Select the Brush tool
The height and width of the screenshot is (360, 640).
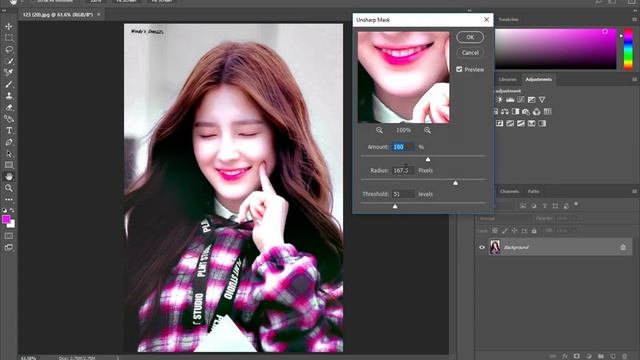coord(9,84)
